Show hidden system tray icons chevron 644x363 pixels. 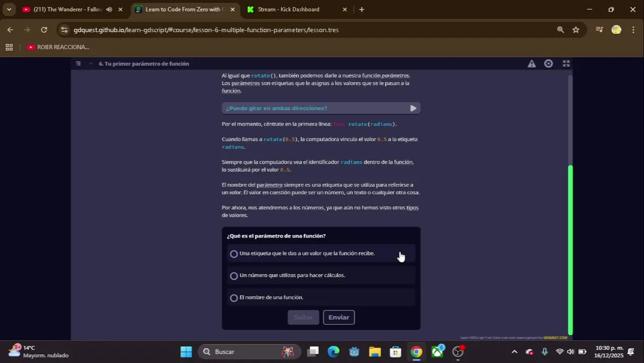(x=514, y=352)
